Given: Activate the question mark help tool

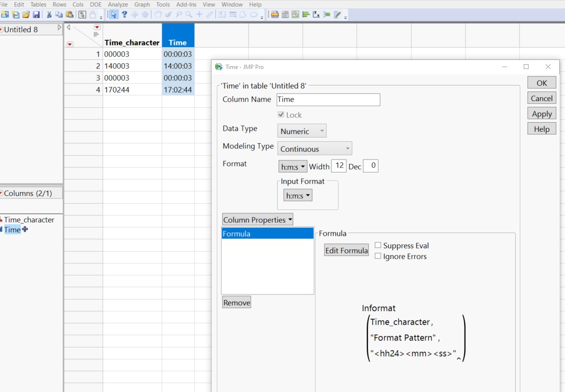Looking at the screenshot, I should [124, 14].
